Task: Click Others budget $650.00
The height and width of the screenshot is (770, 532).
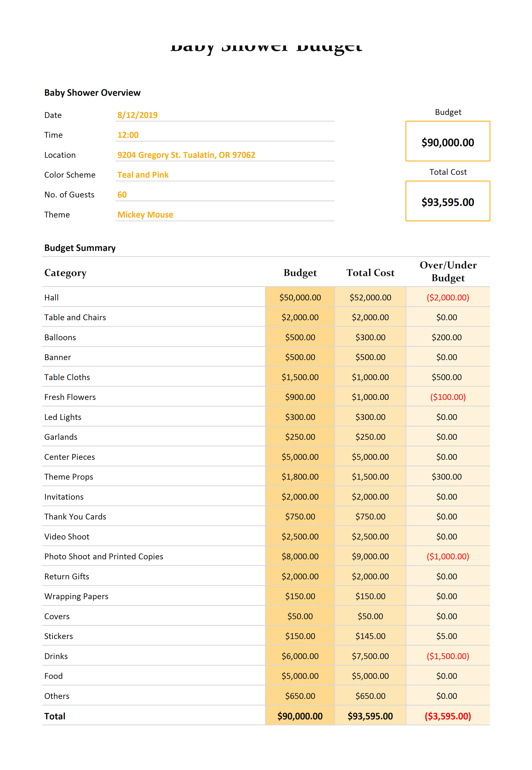Action: click(x=300, y=696)
